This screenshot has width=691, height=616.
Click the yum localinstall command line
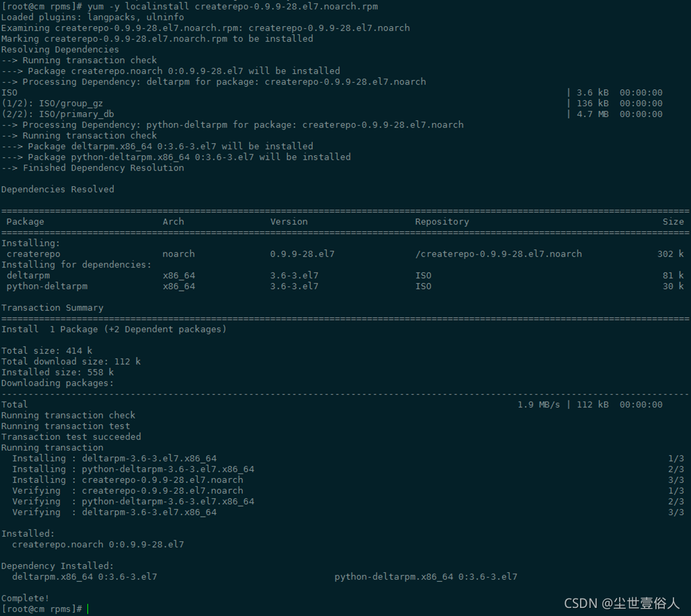[190, 7]
